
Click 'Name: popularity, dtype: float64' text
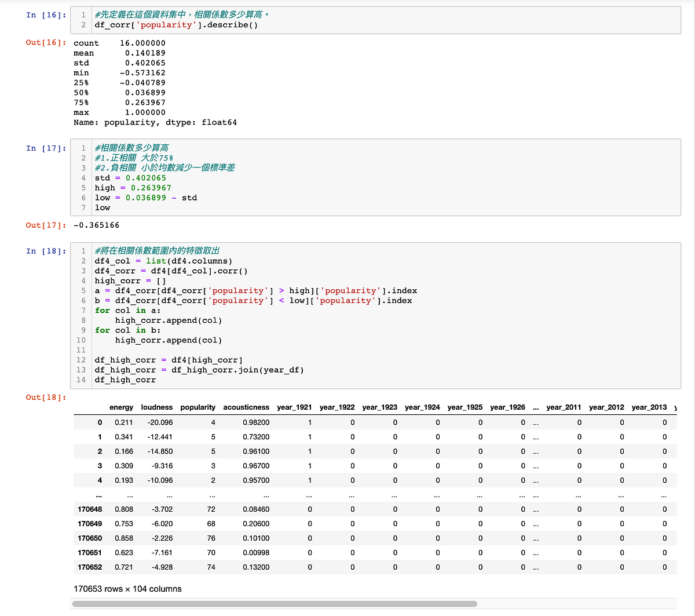[155, 122]
